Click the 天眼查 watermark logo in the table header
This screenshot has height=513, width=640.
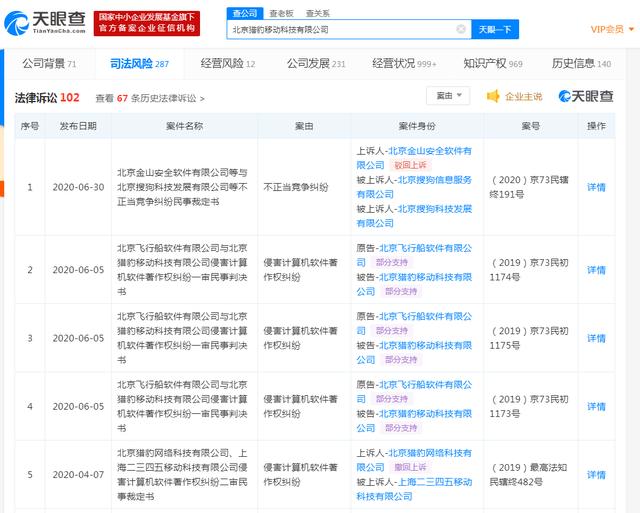586,96
